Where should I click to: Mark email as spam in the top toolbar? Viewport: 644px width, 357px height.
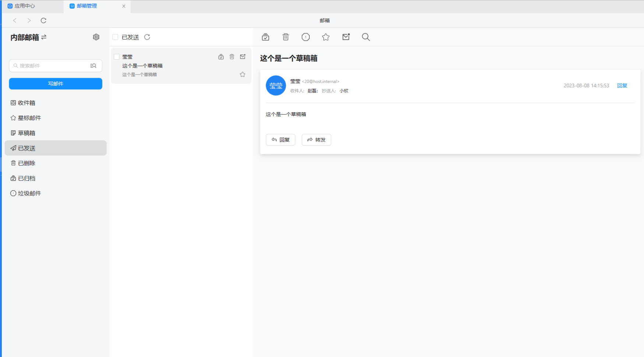tap(306, 37)
